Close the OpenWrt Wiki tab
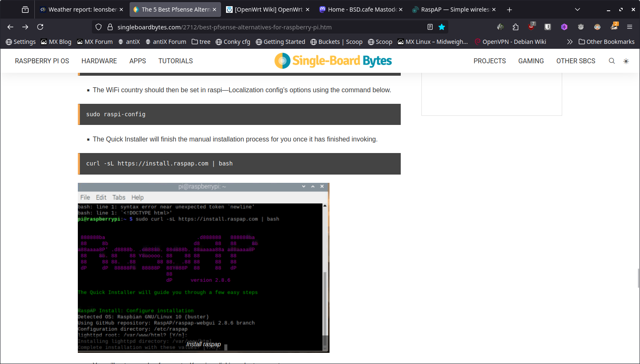The width and height of the screenshot is (640, 364). pyautogui.click(x=308, y=10)
